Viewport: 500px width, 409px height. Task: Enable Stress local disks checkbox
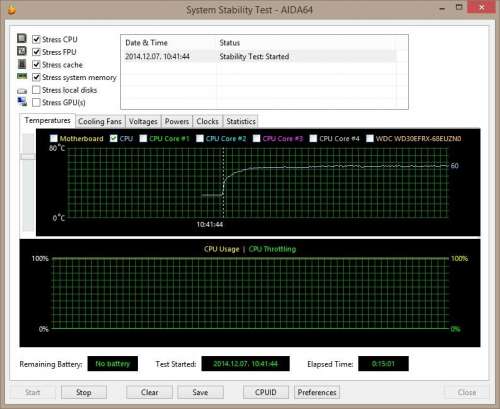pos(36,90)
